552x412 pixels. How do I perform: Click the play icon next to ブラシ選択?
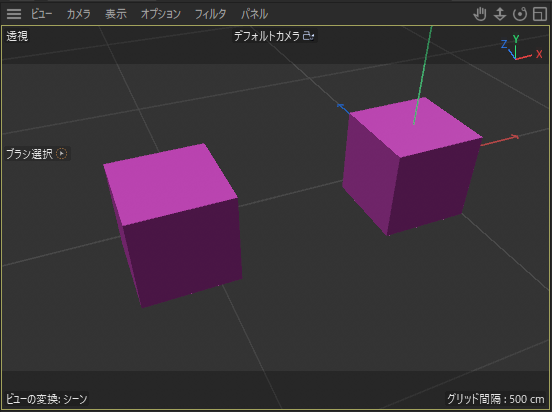62,154
